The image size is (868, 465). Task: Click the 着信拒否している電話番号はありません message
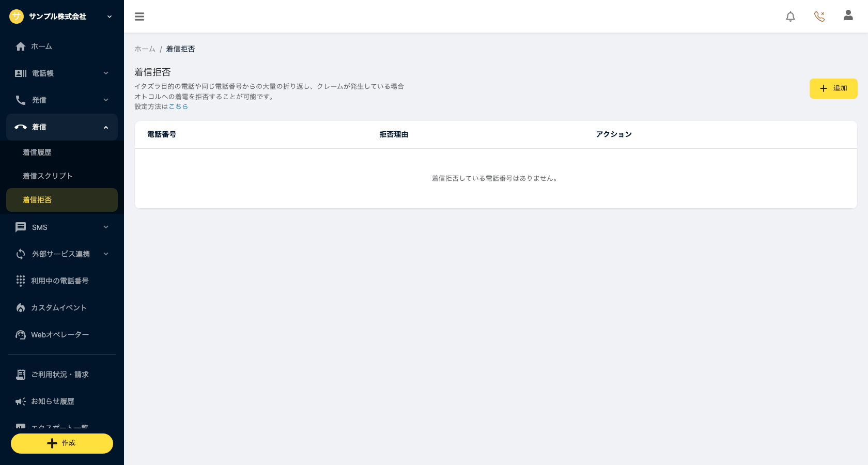pyautogui.click(x=495, y=178)
